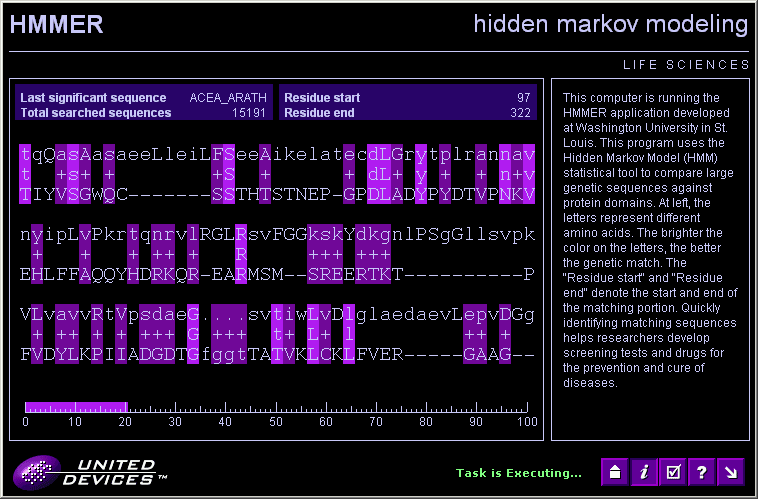Click the 15191 searched sequences value
The image size is (758, 499).
pos(249,113)
